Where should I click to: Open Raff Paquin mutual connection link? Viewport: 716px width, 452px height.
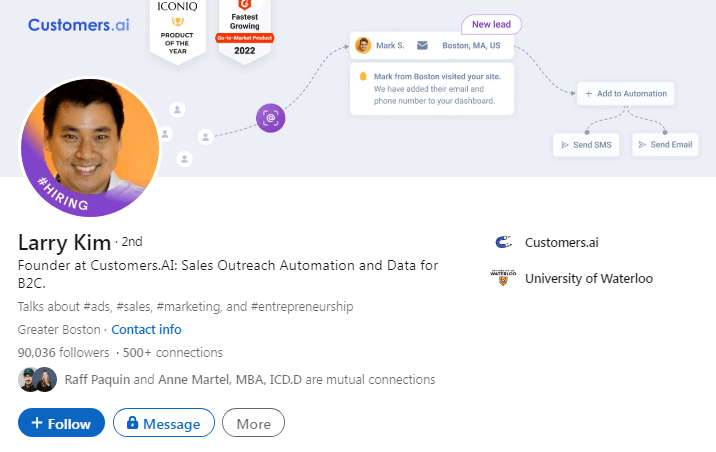click(x=97, y=380)
